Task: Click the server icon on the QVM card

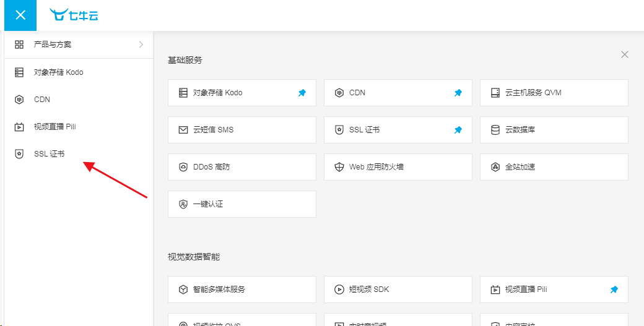Action: pyautogui.click(x=495, y=93)
